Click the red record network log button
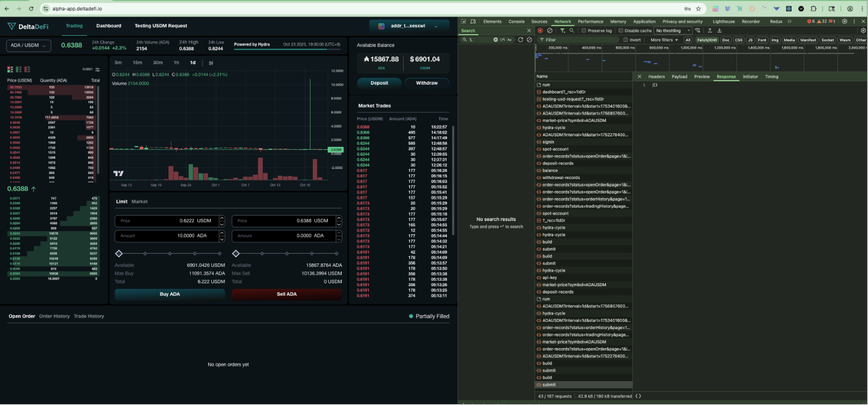Image resolution: width=868 pixels, height=405 pixels. pos(540,31)
